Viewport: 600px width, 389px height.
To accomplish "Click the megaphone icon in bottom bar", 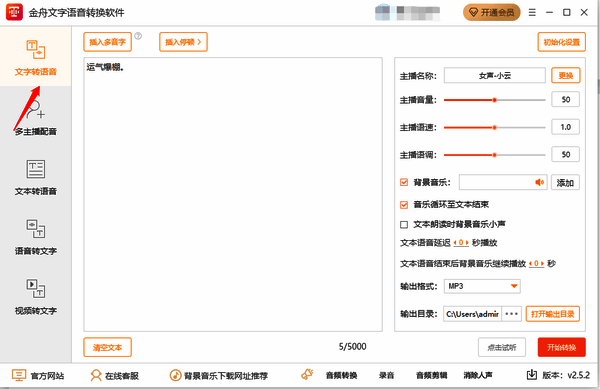I will (307, 374).
